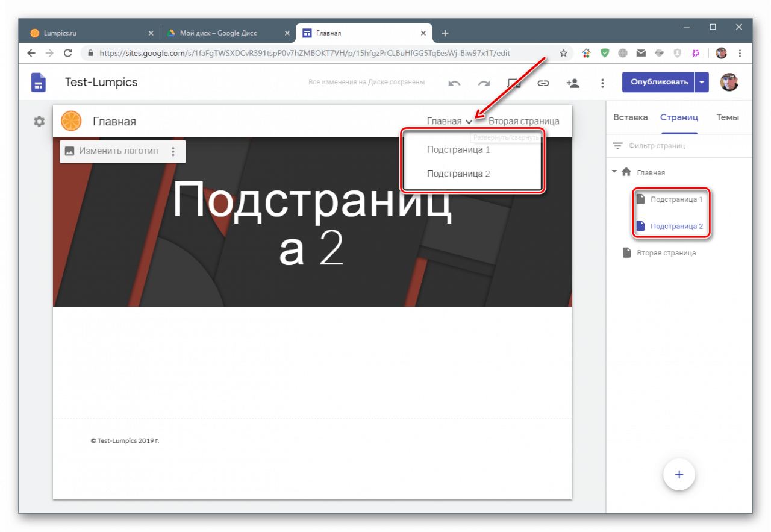Switch to Вставка tab
This screenshot has height=532, width=771.
(x=631, y=117)
